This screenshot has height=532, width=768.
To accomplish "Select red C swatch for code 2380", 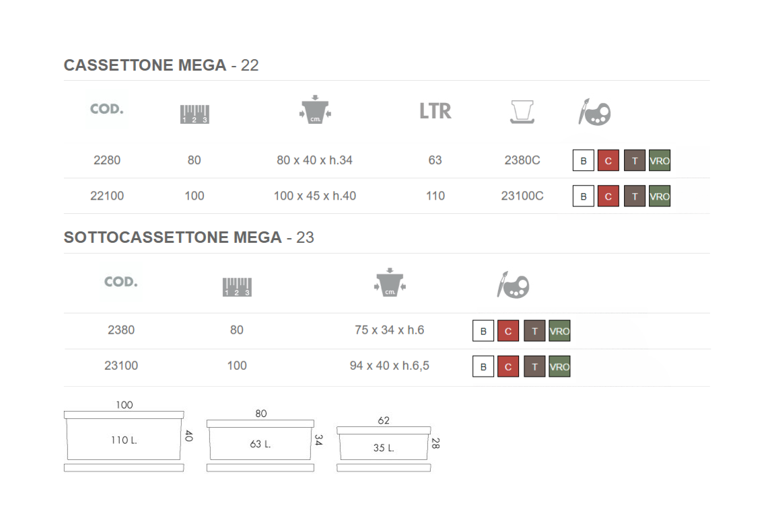I will (508, 331).
